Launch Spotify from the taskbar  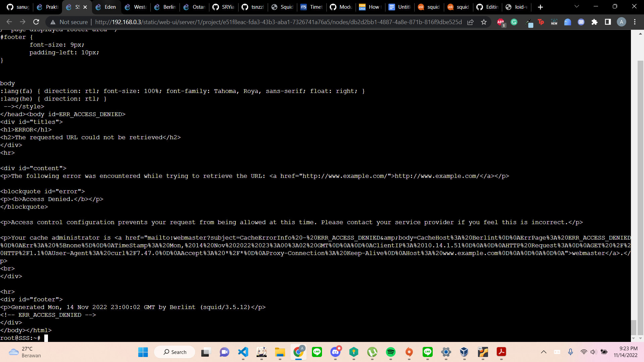[390, 352]
